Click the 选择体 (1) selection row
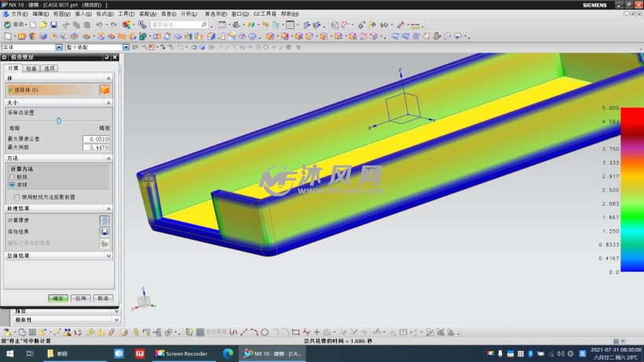Viewport: 644px width, 362px height. pos(52,90)
